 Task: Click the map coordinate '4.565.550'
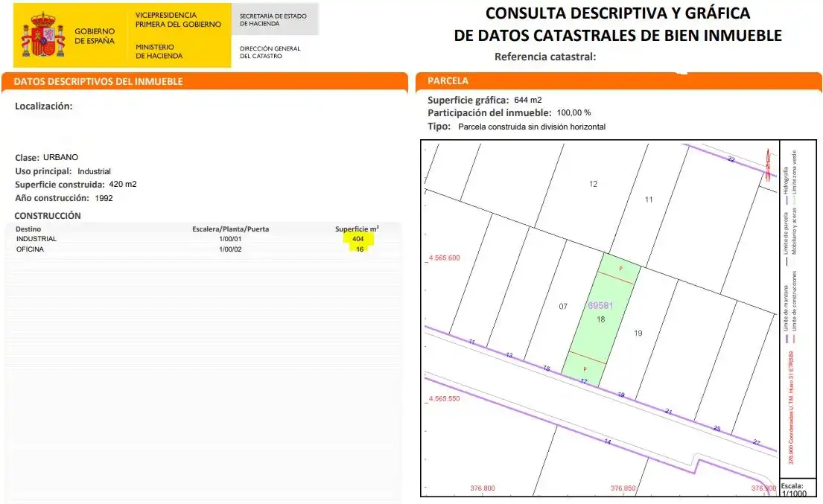point(444,398)
